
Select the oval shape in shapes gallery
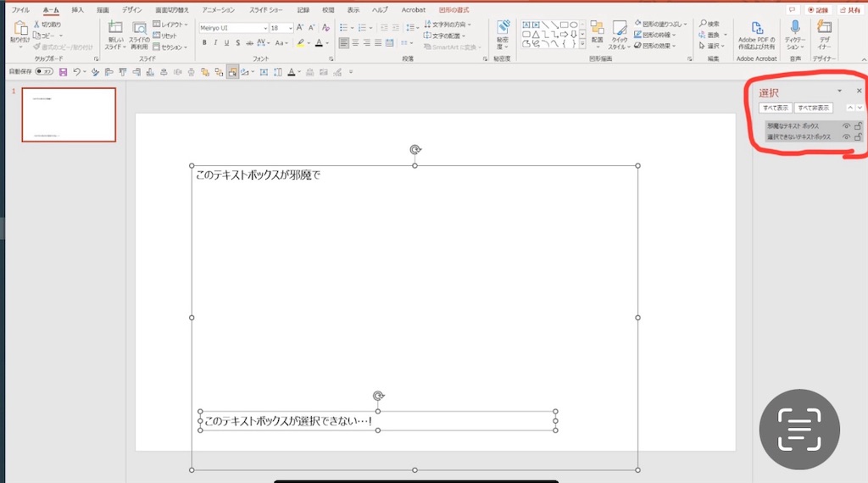[x=574, y=25]
